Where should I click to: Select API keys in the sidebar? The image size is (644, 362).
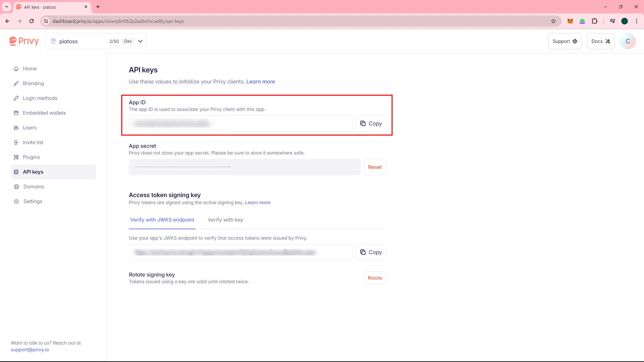point(53,172)
